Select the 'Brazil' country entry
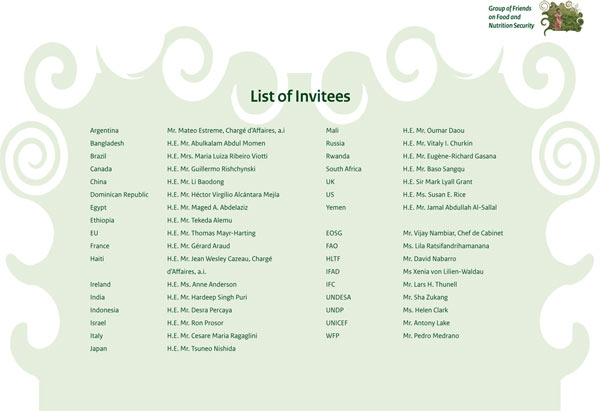This screenshot has height=411, width=600. click(x=98, y=156)
